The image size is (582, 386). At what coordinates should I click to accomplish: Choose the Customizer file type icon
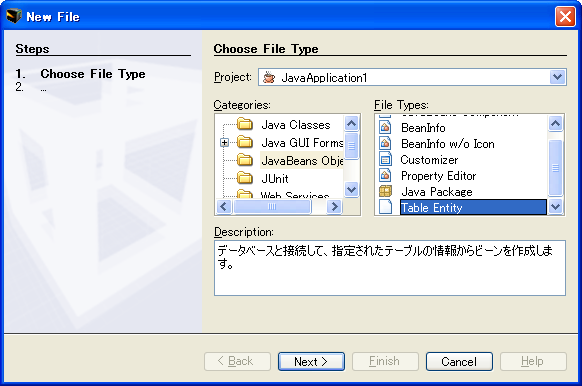pos(385,160)
